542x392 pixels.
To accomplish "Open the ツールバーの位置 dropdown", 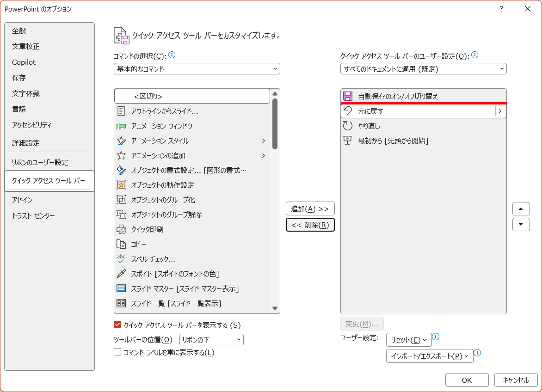I will pyautogui.click(x=211, y=339).
